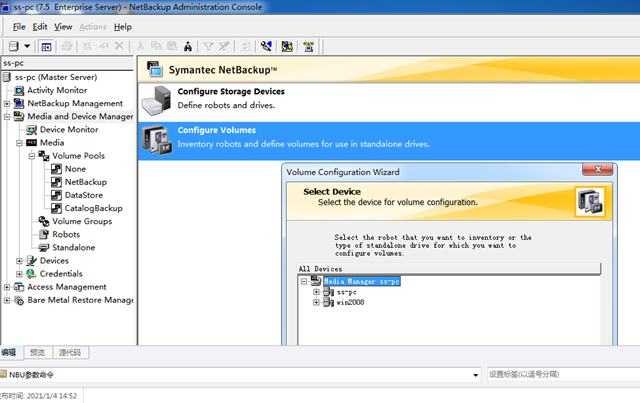Screen dimensions: 640x403
Task: Click the Copy toolbar icon
Action: (x=156, y=46)
